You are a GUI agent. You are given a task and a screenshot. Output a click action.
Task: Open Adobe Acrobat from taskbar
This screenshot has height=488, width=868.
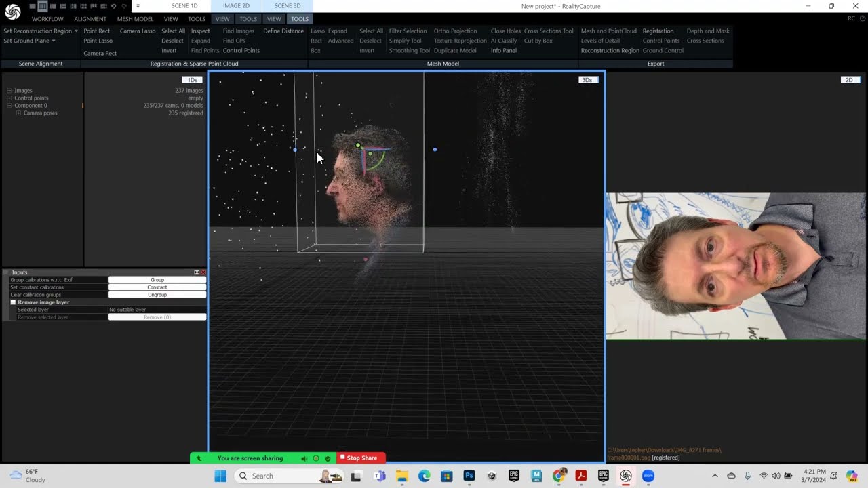pos(580,476)
